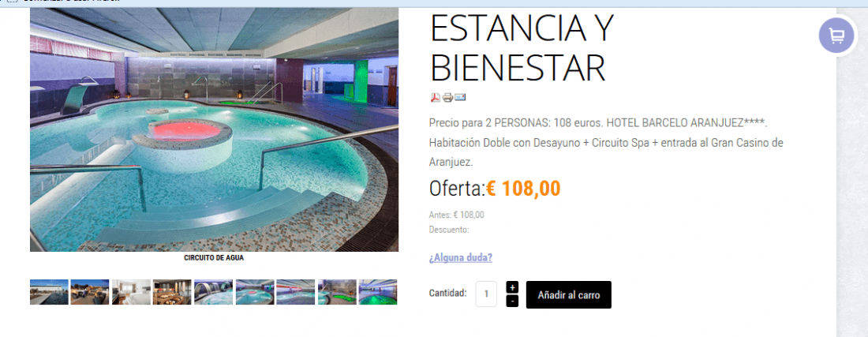Click the PDF export icon
Image resolution: width=868 pixels, height=337 pixels.
click(x=435, y=97)
